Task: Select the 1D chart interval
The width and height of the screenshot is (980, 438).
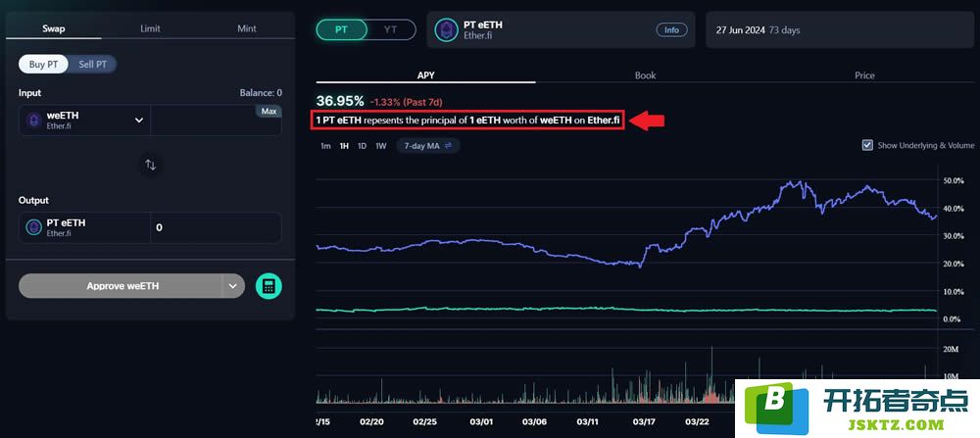Action: (362, 146)
